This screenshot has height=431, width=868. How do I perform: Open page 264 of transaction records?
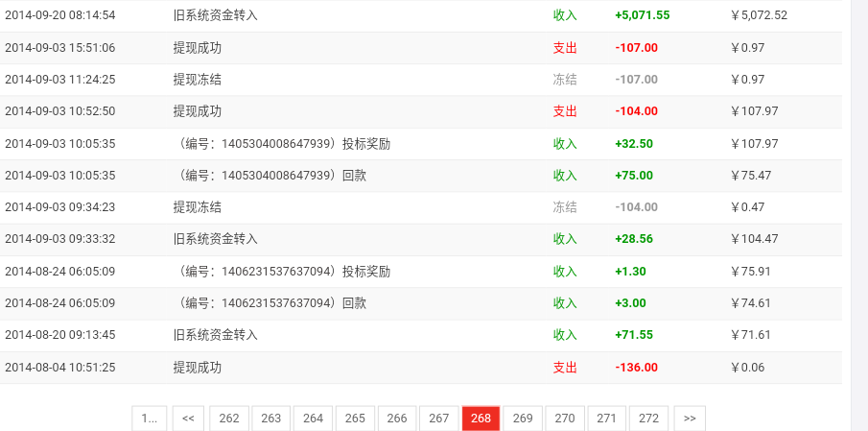pos(313,419)
